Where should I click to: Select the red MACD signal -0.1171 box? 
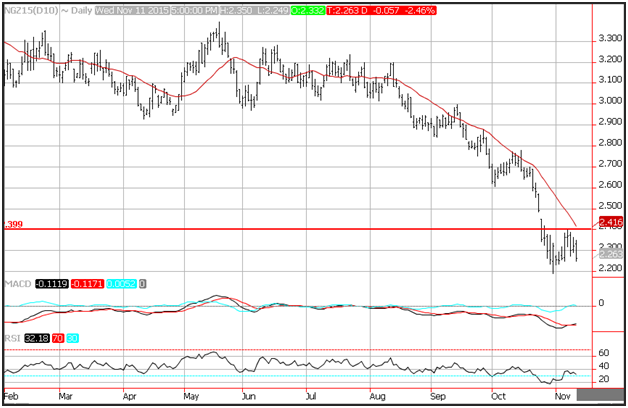89,283
